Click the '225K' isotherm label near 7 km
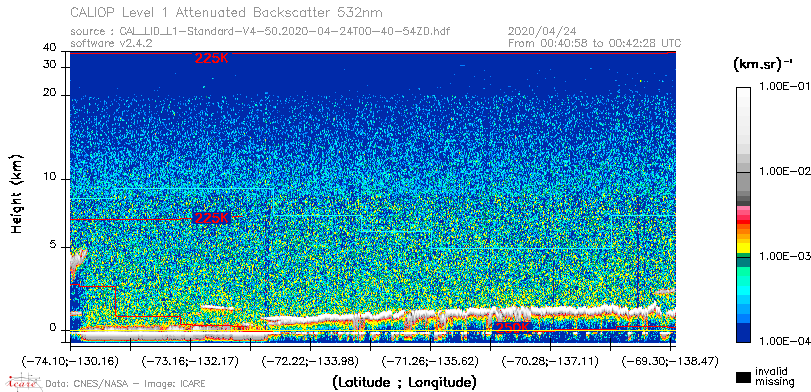The image size is (811, 392). point(212,218)
